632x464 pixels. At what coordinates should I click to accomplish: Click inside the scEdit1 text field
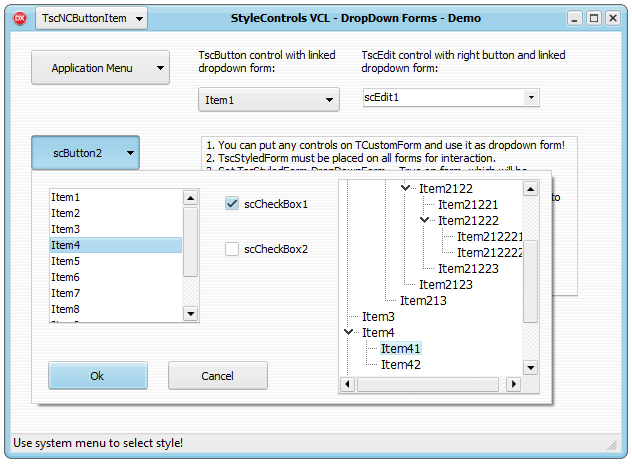pos(443,97)
